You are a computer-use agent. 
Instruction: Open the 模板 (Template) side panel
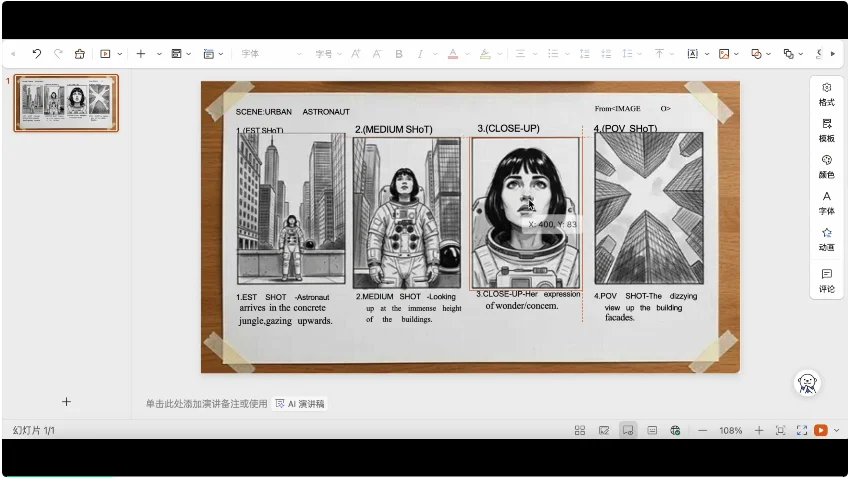click(x=826, y=130)
